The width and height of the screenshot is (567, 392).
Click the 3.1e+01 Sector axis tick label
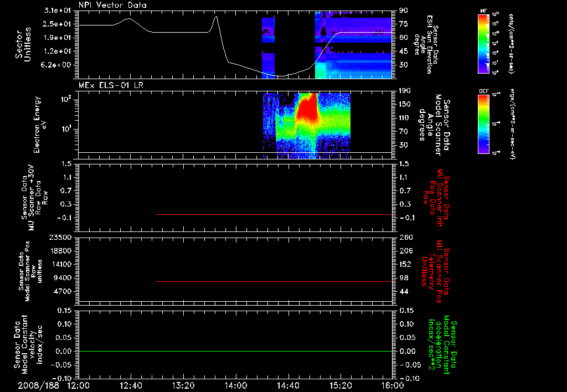(58, 11)
